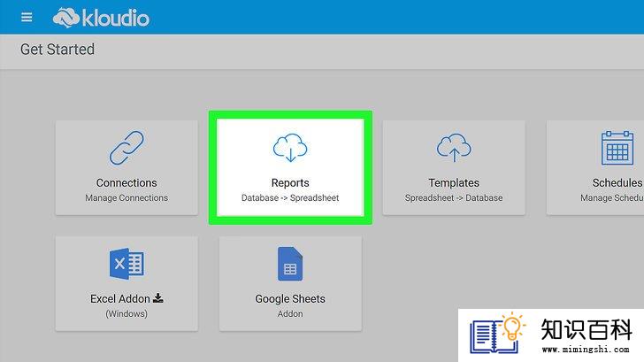Click the Connections chain link icon

pyautogui.click(x=126, y=148)
